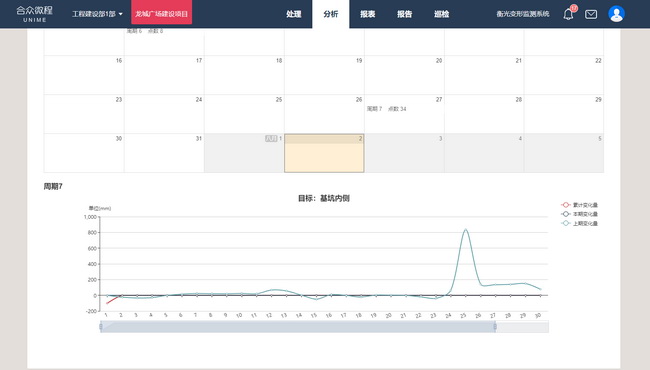Click the right handle of chart zoom slider
650x370 pixels.
point(495,326)
